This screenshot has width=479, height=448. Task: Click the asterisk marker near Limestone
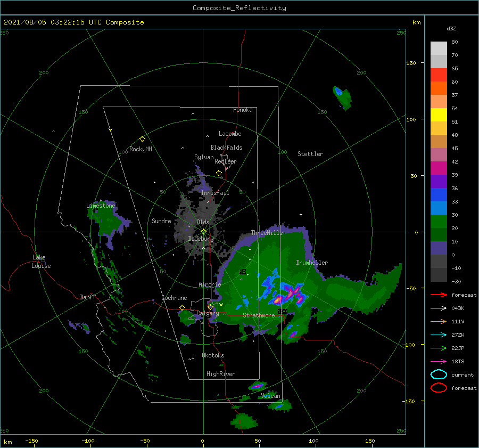[x=101, y=201]
